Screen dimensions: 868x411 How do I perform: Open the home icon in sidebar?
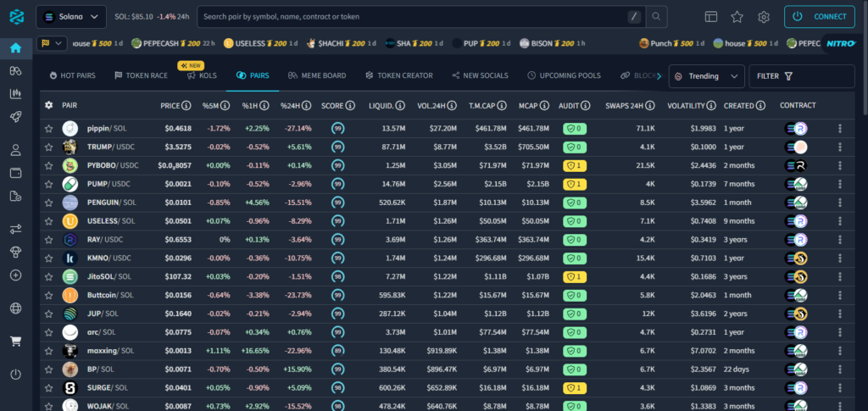pos(15,48)
